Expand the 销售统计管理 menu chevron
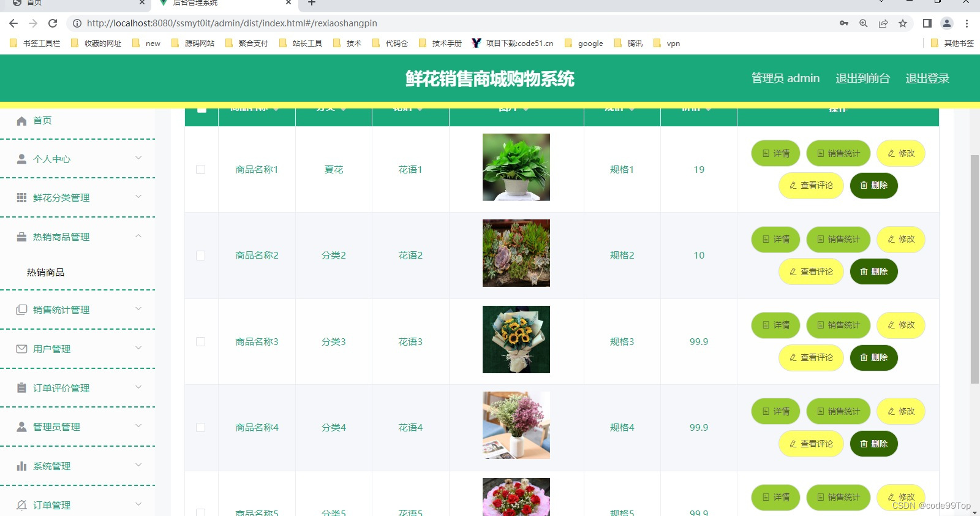The image size is (980, 516). (138, 309)
